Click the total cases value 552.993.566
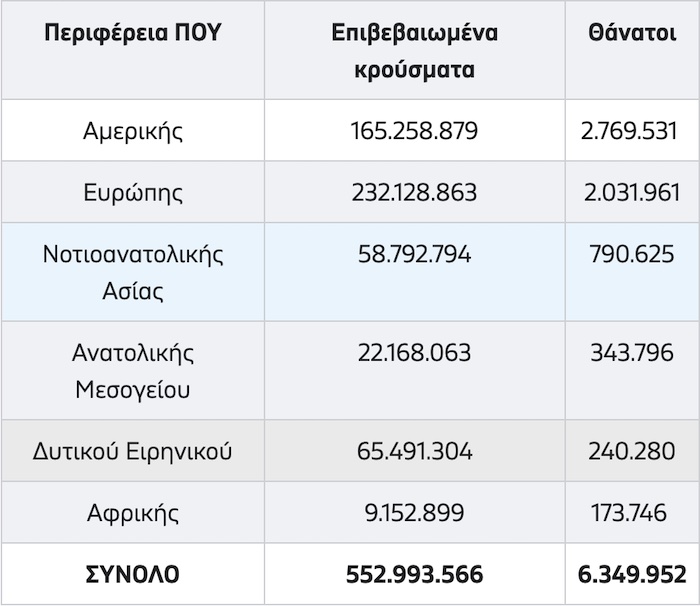The height and width of the screenshot is (606, 700). point(414,575)
